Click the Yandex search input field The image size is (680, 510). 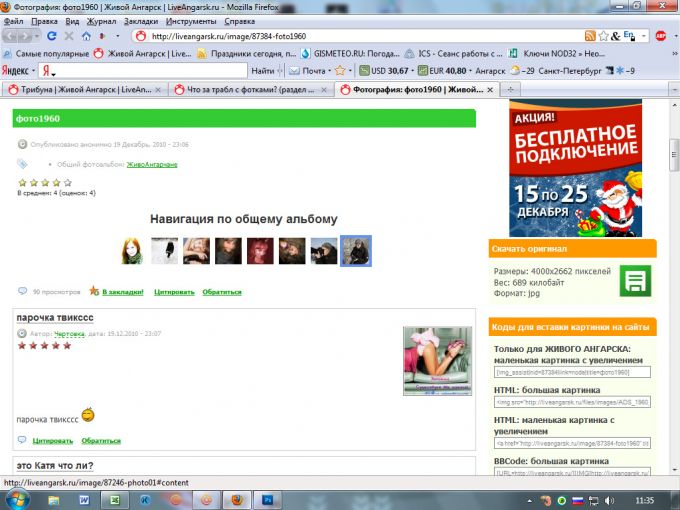(150, 71)
